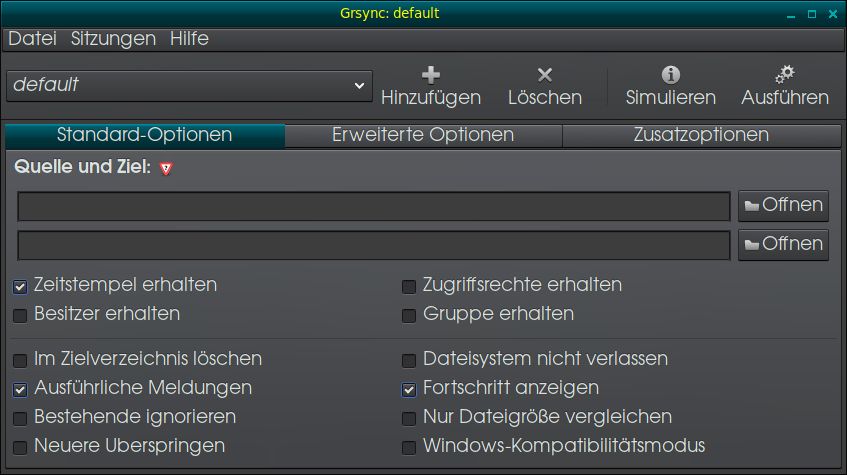The image size is (847, 475).
Task: Click the Ausführen gears icon
Action: (x=785, y=75)
